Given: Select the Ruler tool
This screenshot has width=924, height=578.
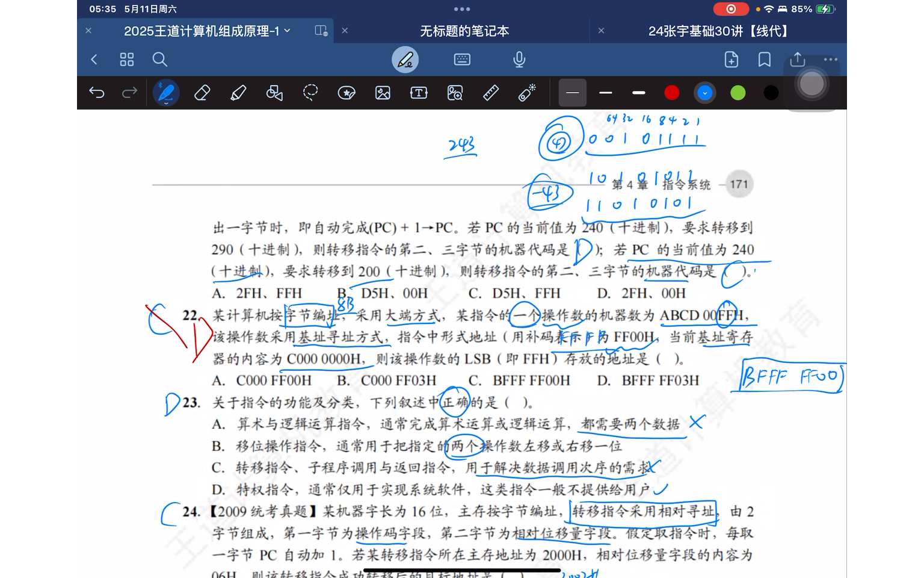Looking at the screenshot, I should [x=491, y=93].
